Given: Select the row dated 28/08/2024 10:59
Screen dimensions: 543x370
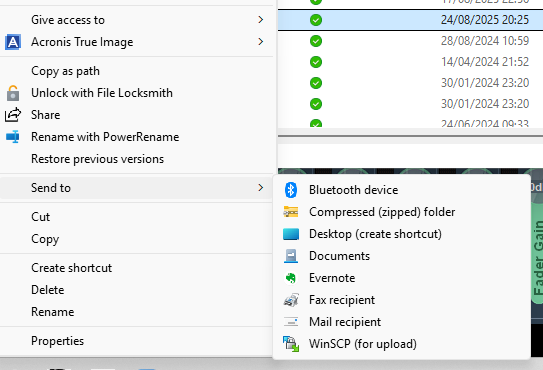Looking at the screenshot, I should pos(410,41).
